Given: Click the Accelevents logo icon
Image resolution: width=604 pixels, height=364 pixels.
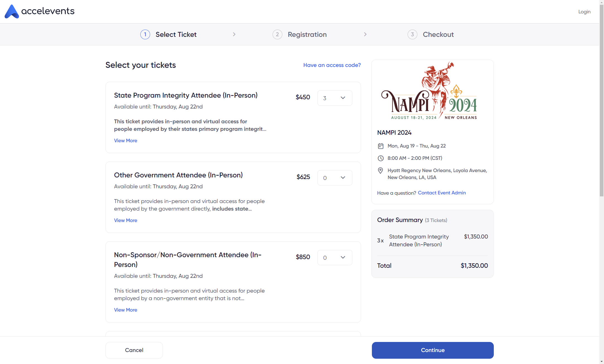Looking at the screenshot, I should click(12, 11).
